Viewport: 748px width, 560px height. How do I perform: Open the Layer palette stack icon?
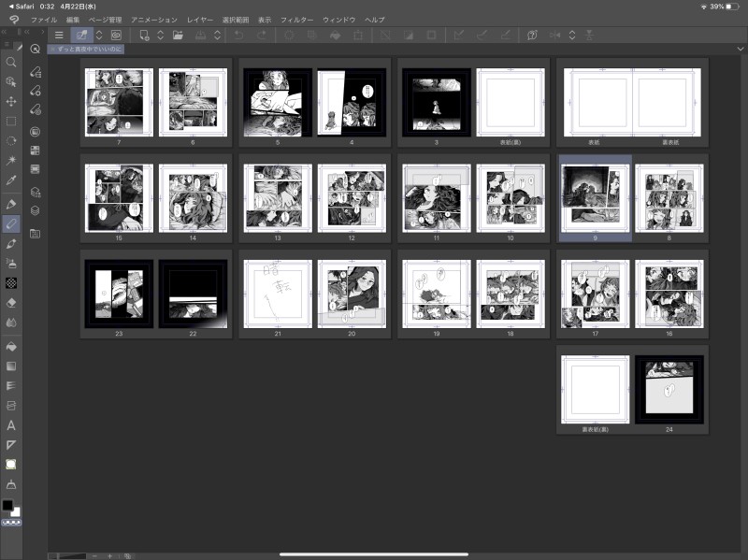tap(35, 210)
